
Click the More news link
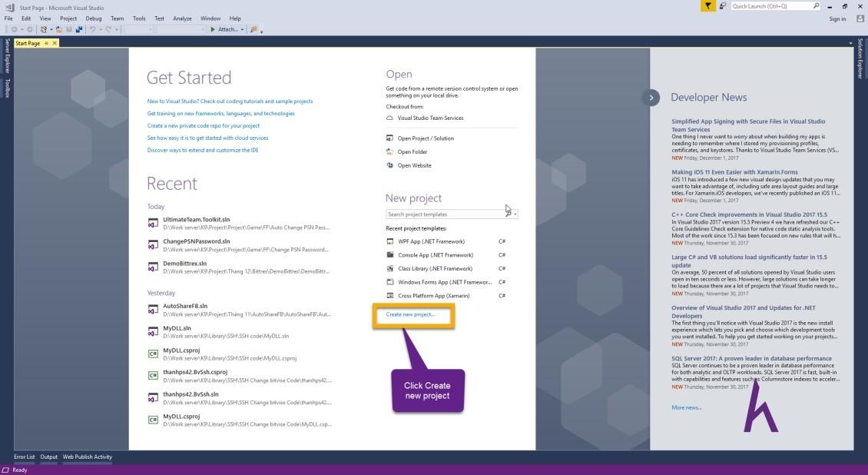click(687, 407)
